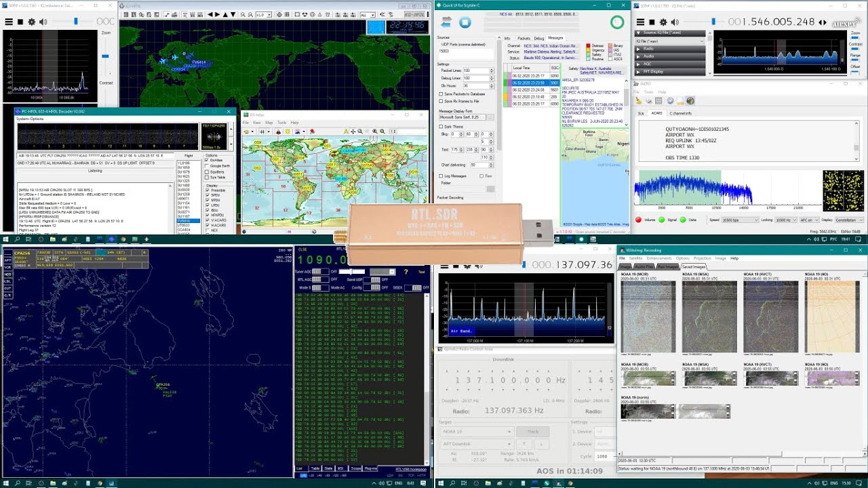Pan the KG-HFDL map with the left arrow
This screenshot has width=868, height=488.
coord(210,14)
